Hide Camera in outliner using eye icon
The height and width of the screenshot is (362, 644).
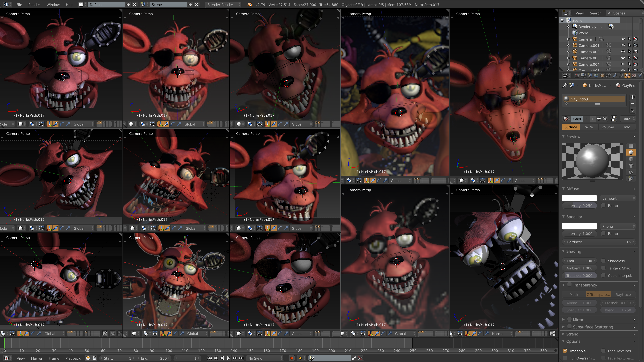pos(623,39)
